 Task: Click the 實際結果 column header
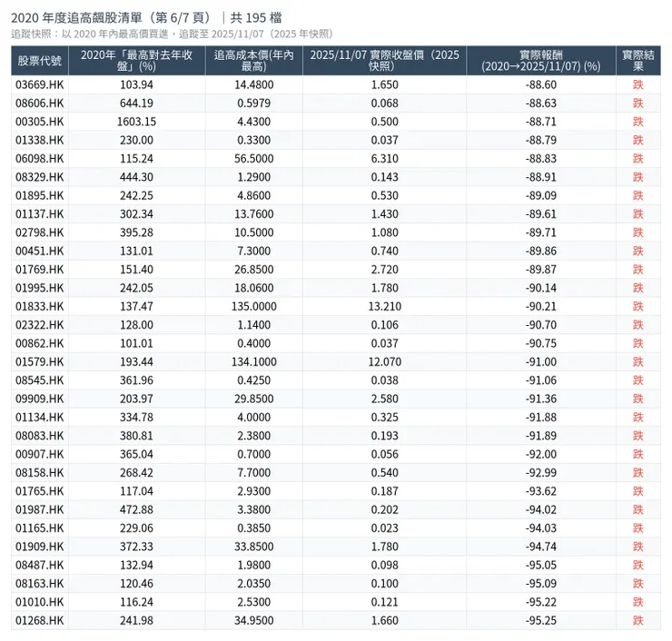(638, 61)
